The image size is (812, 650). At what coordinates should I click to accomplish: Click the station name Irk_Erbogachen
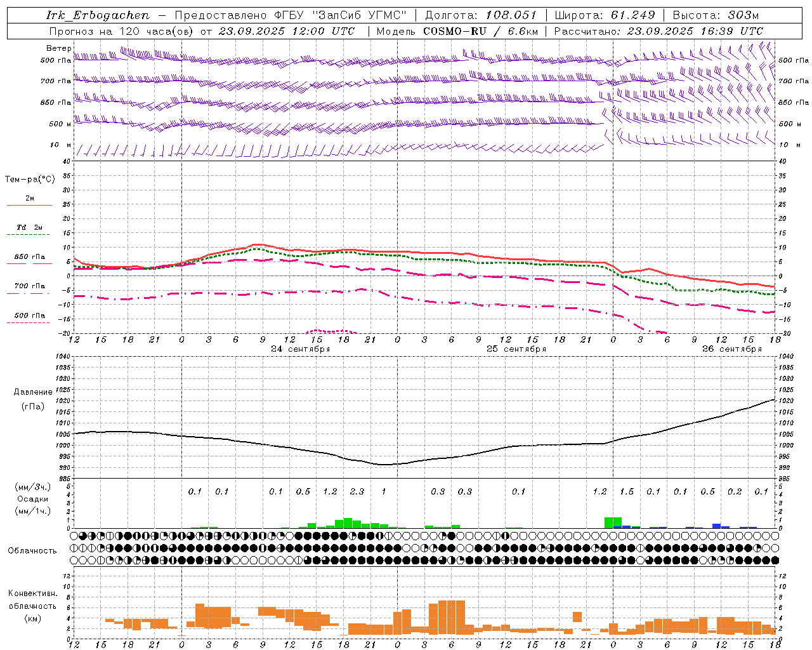click(x=98, y=15)
